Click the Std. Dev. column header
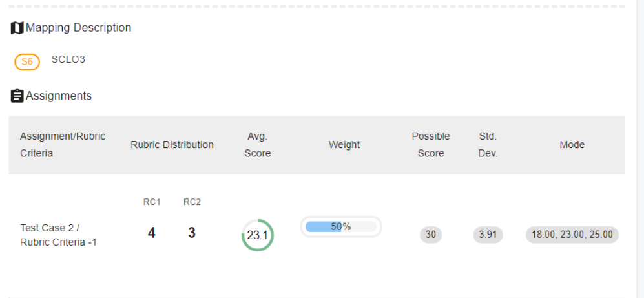 [x=488, y=145]
